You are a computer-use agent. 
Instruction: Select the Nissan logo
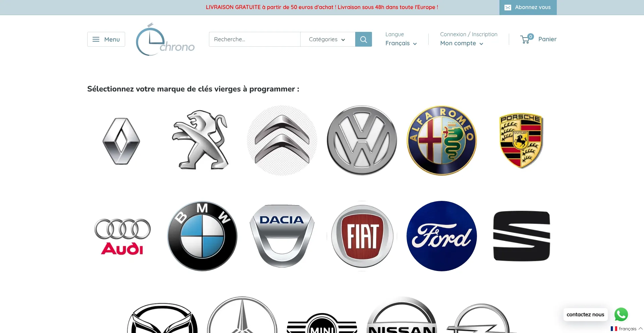coord(402,315)
